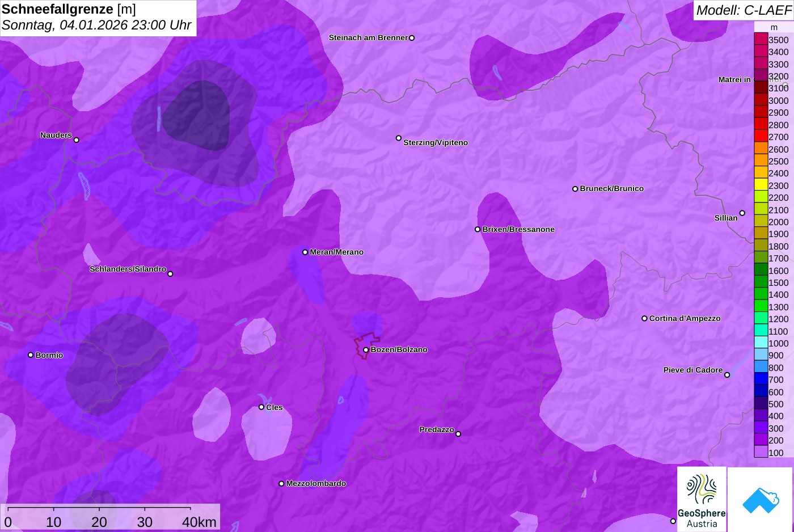The image size is (794, 532).
Task: Click the Predazzo marker dot
Action: [x=458, y=434]
